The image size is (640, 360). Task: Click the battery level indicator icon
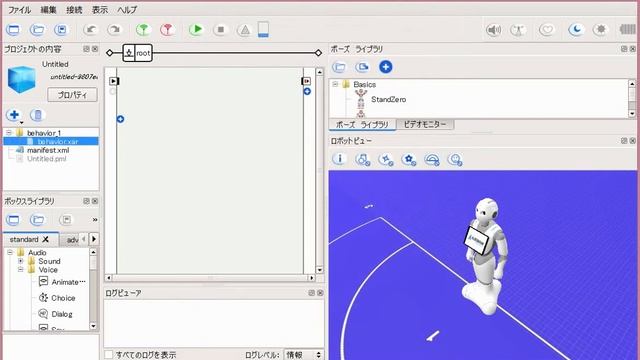pyautogui.click(x=263, y=30)
